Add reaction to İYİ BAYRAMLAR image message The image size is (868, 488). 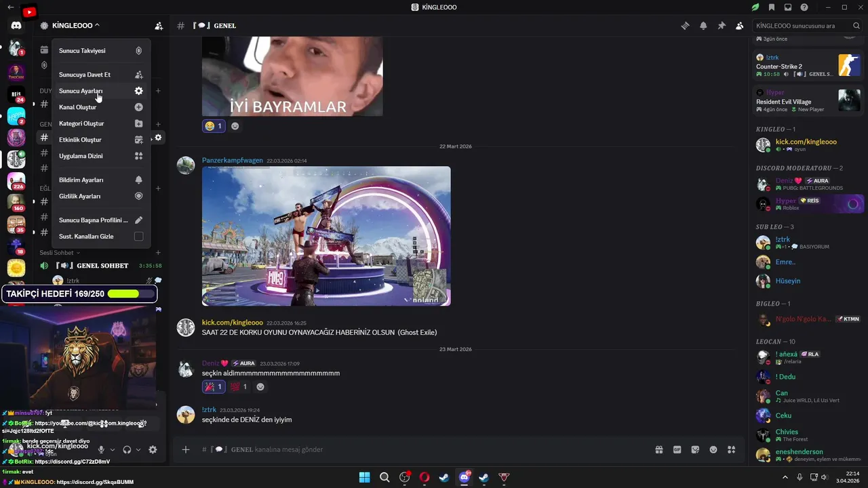click(235, 126)
